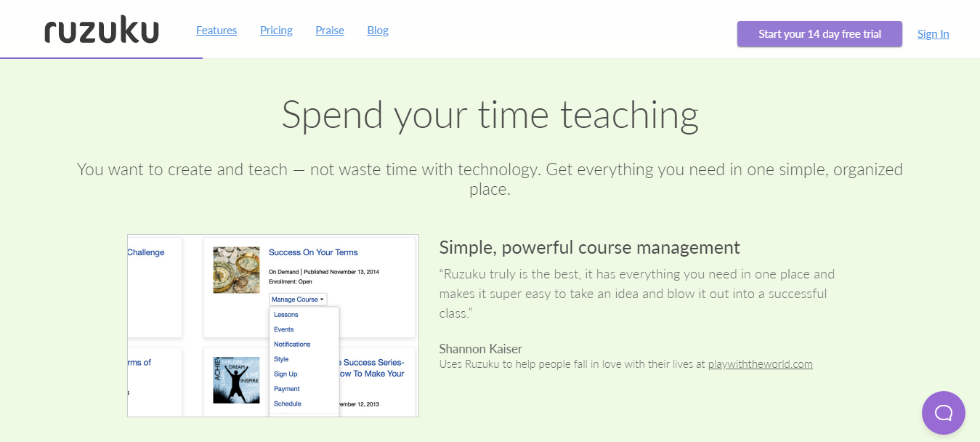
Task: Click Sign Up in the dropdown menu
Action: coord(286,374)
